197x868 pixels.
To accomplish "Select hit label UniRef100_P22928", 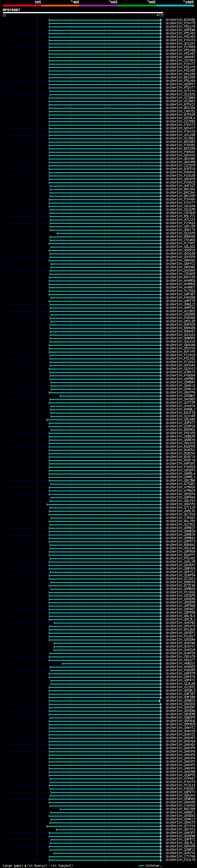I will (180, 355).
